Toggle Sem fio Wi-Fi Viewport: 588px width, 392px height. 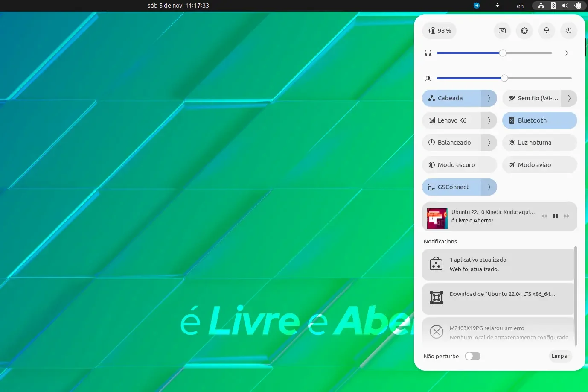point(532,98)
